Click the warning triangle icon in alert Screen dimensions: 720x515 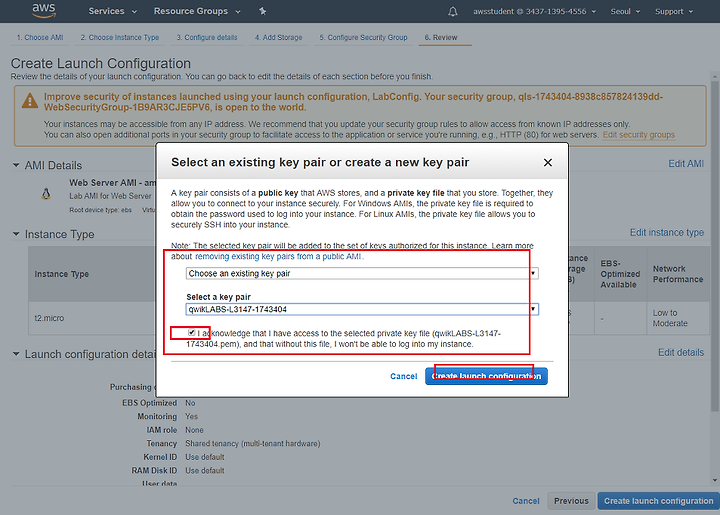(x=30, y=101)
